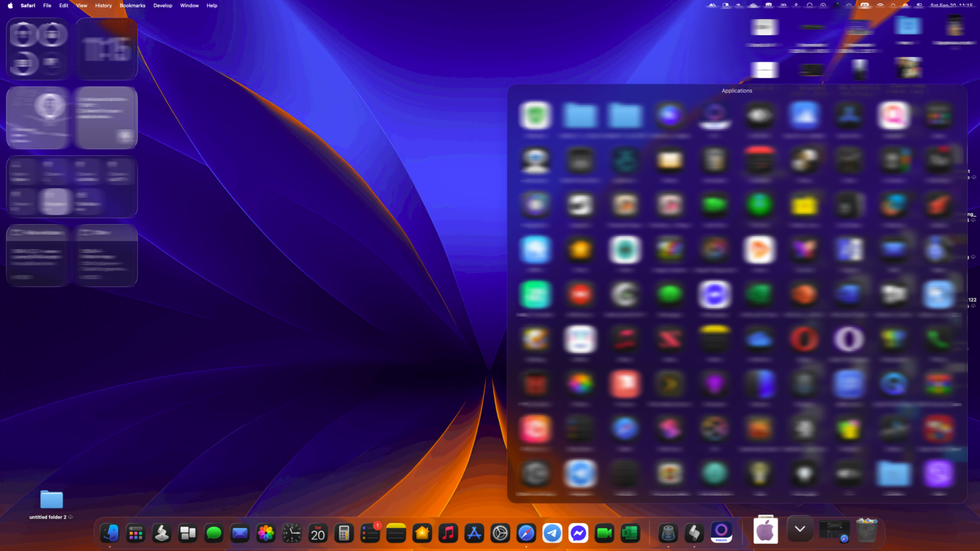
Task: Open System Settings gear icon
Action: 500,533
